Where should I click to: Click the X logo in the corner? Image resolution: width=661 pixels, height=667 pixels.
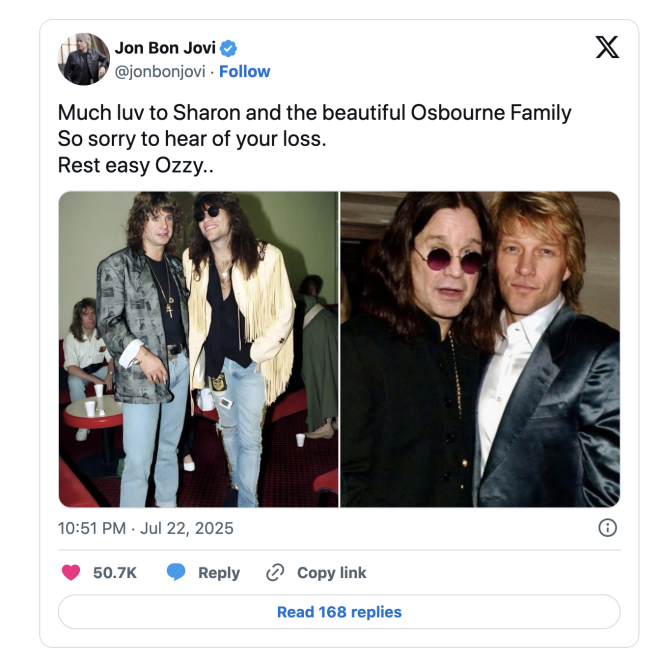coord(607,48)
